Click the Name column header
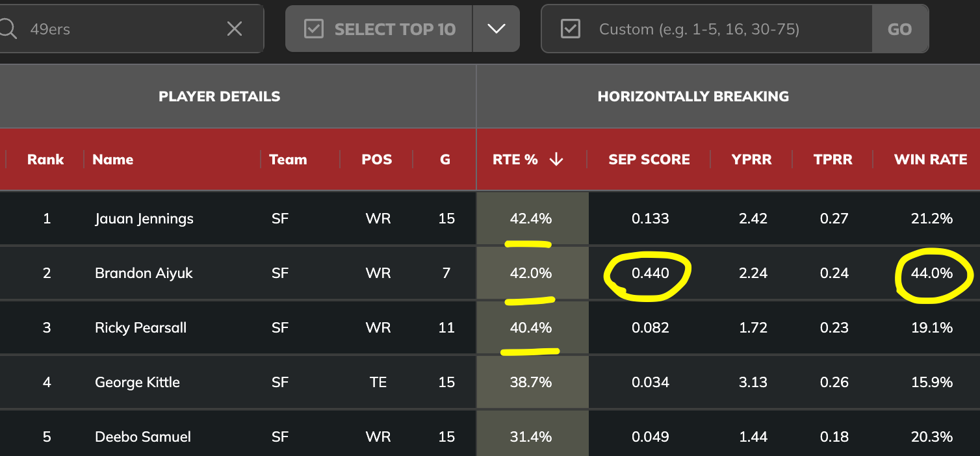 pyautogui.click(x=113, y=160)
